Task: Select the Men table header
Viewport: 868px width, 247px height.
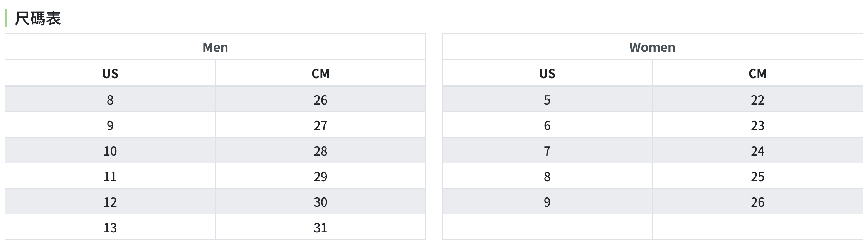Action: pos(215,47)
